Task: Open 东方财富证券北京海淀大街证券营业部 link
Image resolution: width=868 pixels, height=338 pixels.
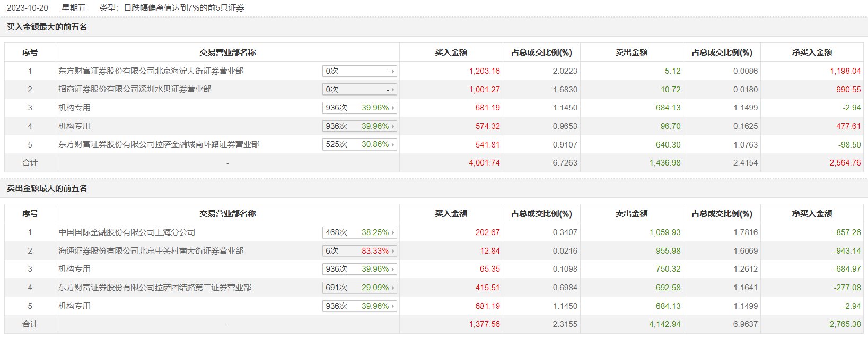Action: pyautogui.click(x=151, y=71)
